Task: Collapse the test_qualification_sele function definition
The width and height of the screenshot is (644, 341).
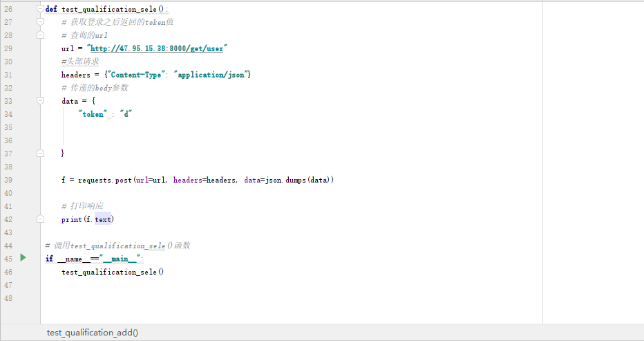Action: click(x=40, y=9)
